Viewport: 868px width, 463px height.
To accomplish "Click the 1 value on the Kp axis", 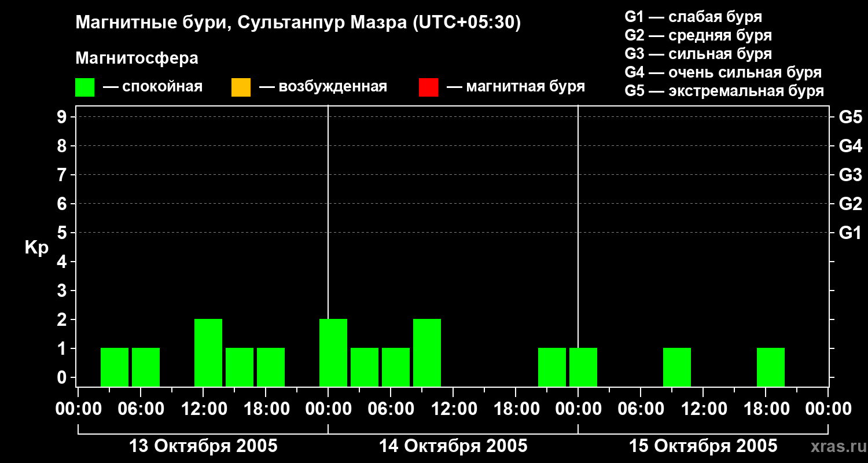I will [x=63, y=348].
